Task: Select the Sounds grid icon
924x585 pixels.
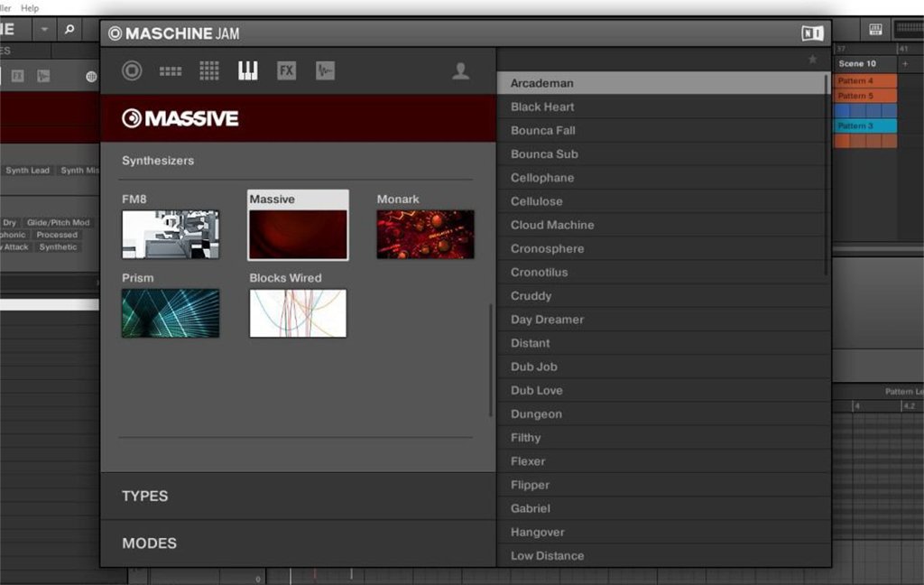Action: (209, 70)
